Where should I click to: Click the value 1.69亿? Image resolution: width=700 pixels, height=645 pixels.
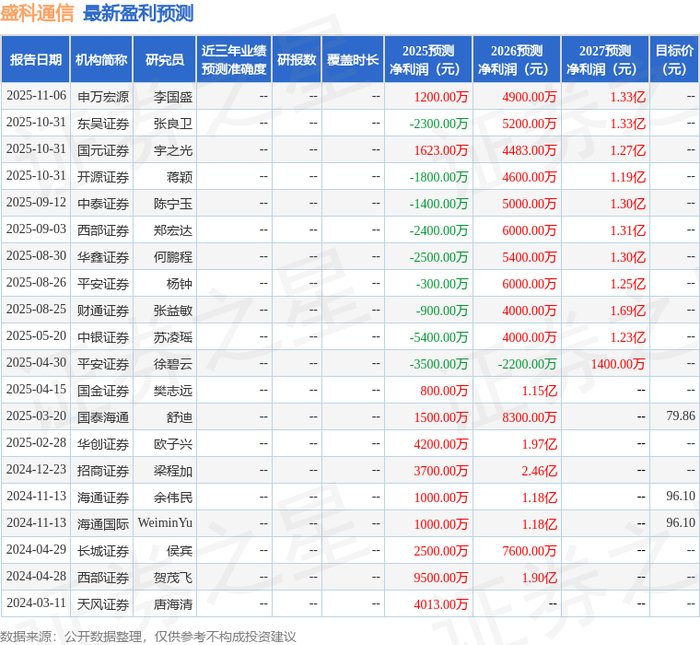(628, 311)
